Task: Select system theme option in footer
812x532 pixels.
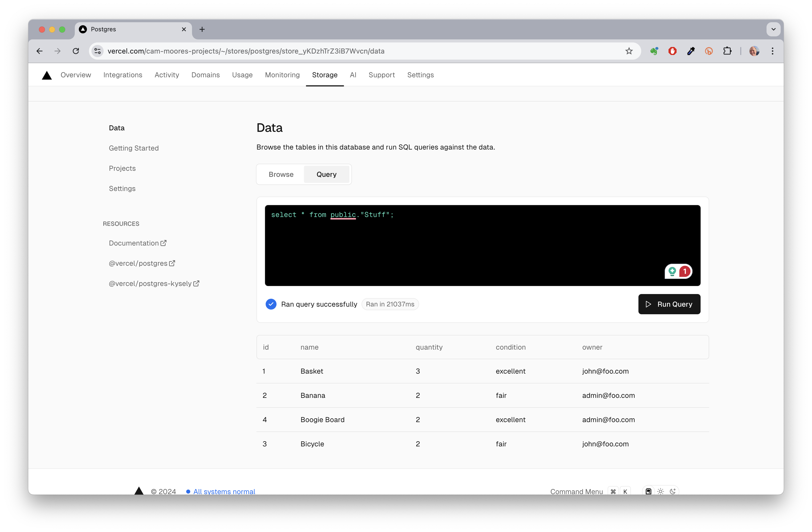Action: (x=648, y=491)
